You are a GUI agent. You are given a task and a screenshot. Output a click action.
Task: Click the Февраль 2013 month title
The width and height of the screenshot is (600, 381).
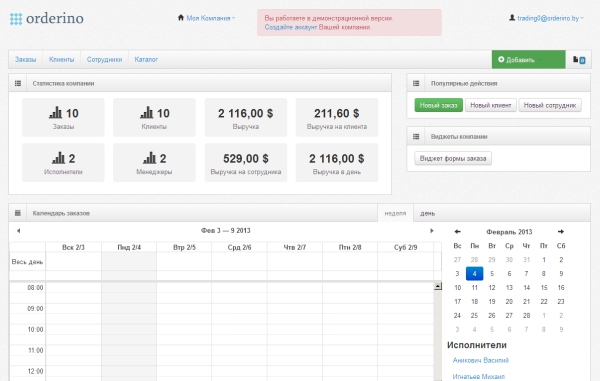(x=509, y=232)
